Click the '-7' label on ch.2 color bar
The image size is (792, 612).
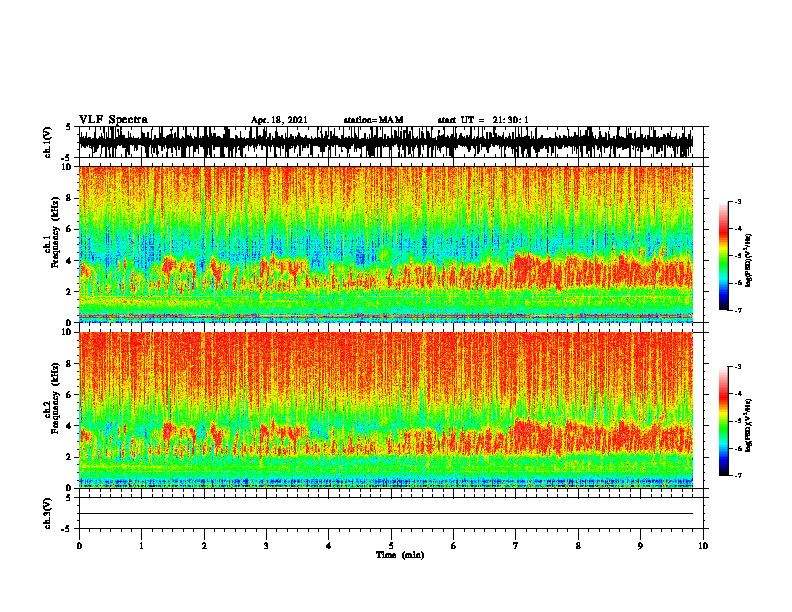click(x=737, y=475)
